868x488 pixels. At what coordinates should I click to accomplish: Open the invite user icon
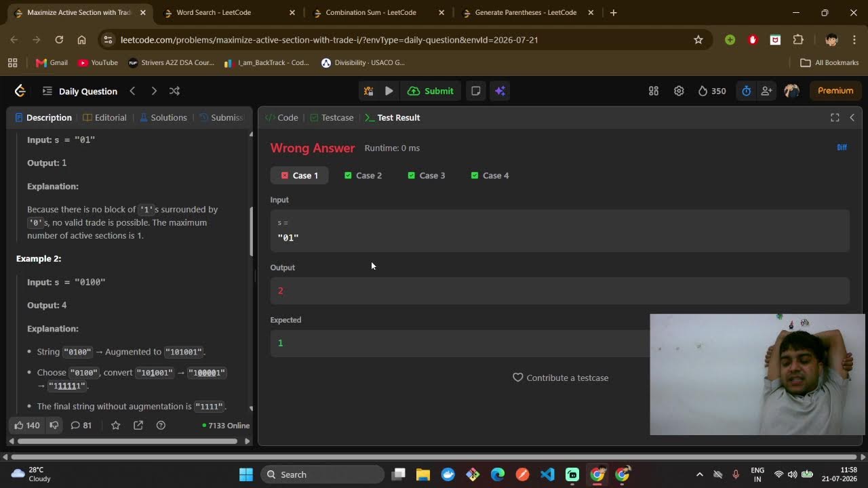coord(766,91)
